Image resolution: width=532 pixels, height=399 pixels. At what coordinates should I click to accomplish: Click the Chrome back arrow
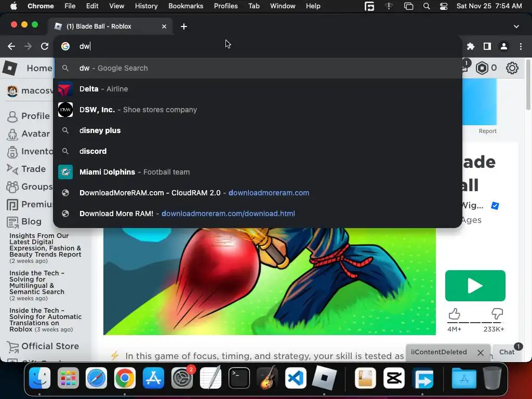click(11, 46)
